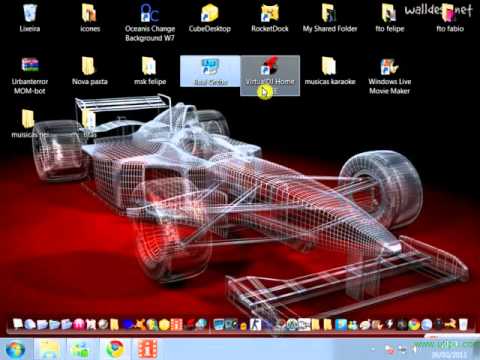Screen dimensions: 480x360
Task: Click the lightning bolt icon in the dock
Action: tap(389, 324)
